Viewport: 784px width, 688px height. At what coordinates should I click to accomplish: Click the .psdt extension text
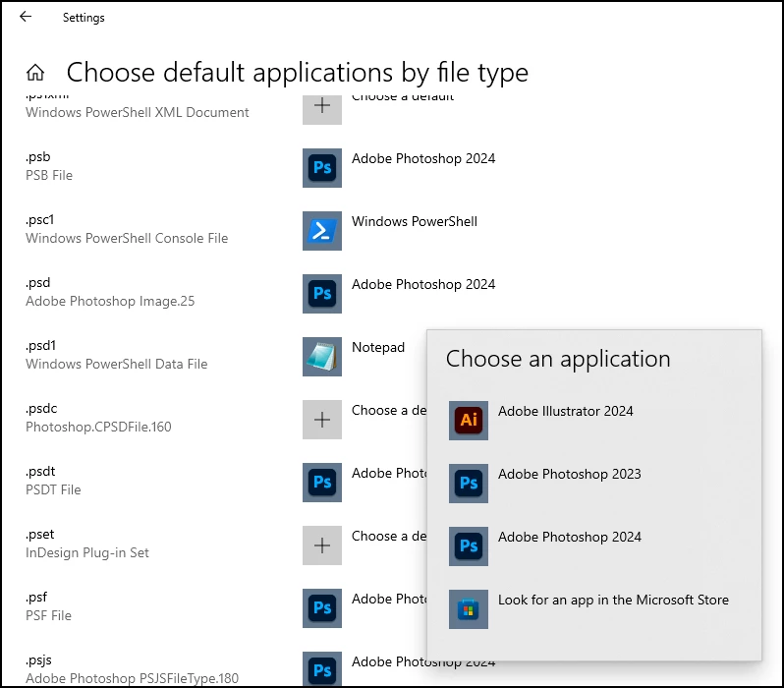pyautogui.click(x=40, y=472)
